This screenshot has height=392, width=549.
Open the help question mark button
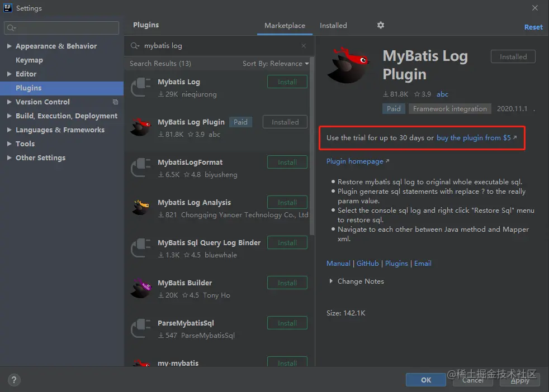pyautogui.click(x=14, y=380)
